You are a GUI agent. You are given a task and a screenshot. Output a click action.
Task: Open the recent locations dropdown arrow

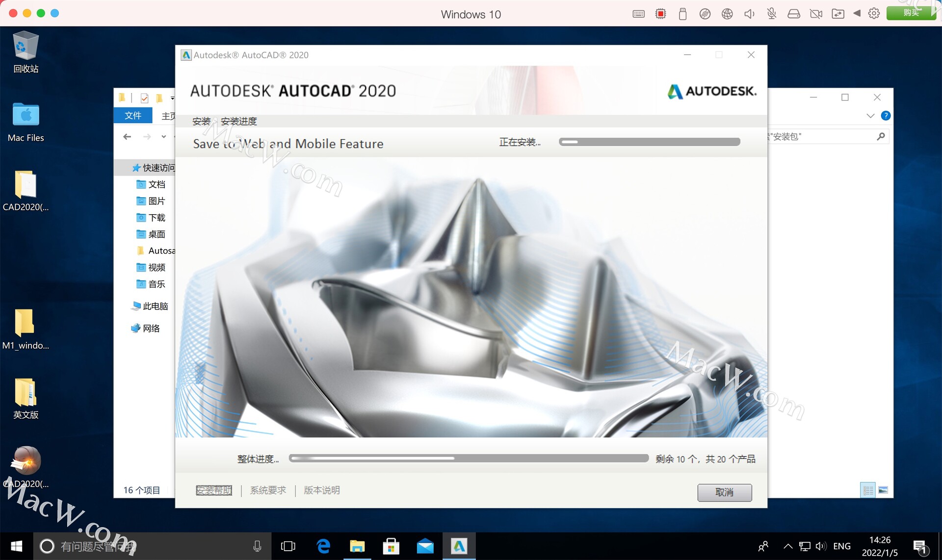163,137
